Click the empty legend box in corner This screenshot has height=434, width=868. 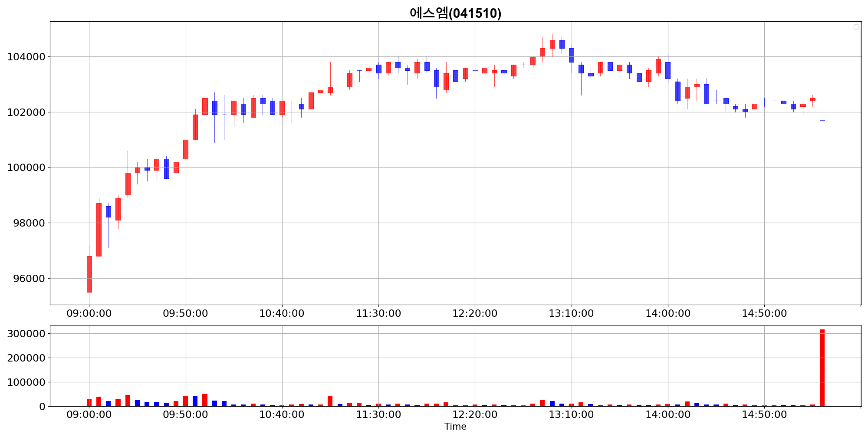pyautogui.click(x=856, y=27)
